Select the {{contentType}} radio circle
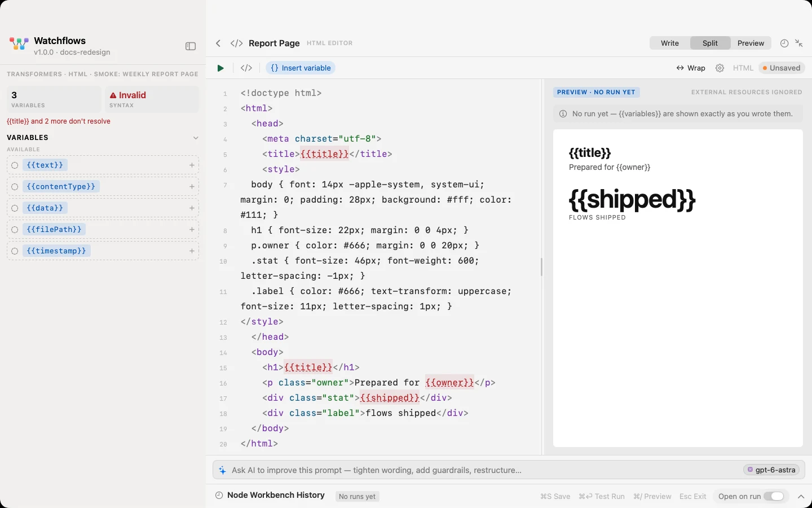 (15, 187)
